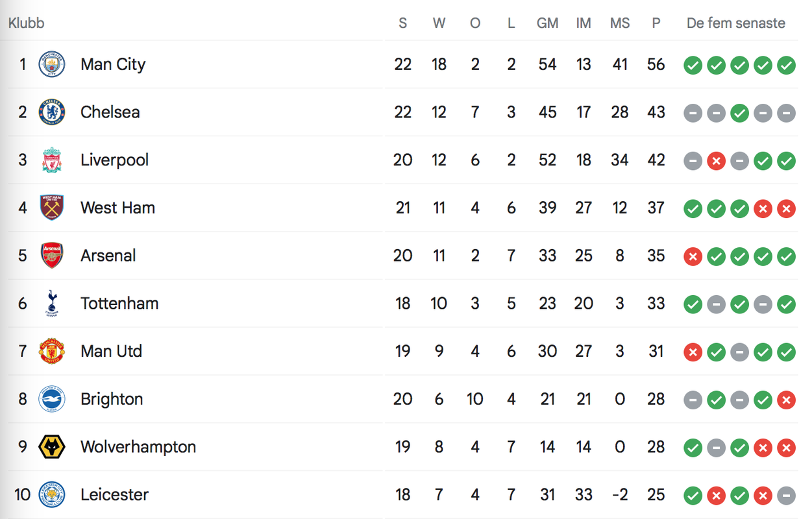Click the 'Klubb' column header
The height and width of the screenshot is (519, 812).
pyautogui.click(x=27, y=23)
